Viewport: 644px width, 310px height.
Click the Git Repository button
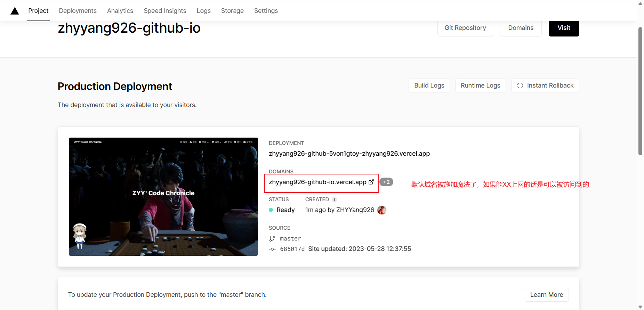(465, 28)
